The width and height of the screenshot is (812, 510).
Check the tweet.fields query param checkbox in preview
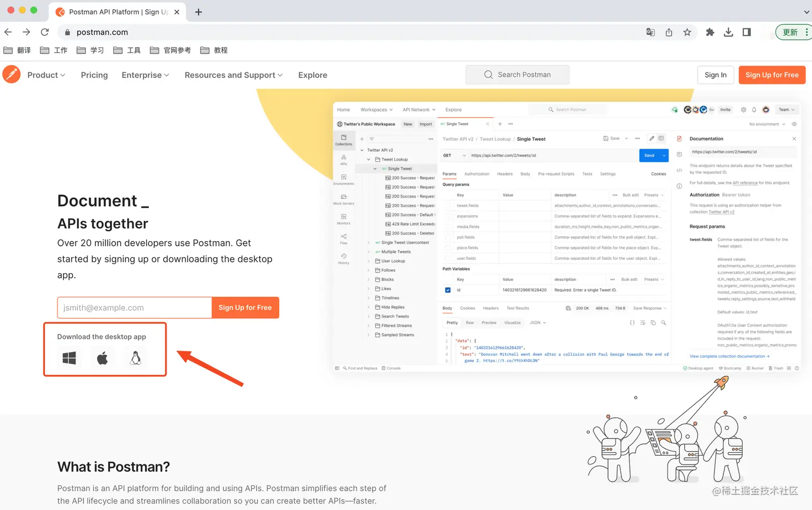448,206
